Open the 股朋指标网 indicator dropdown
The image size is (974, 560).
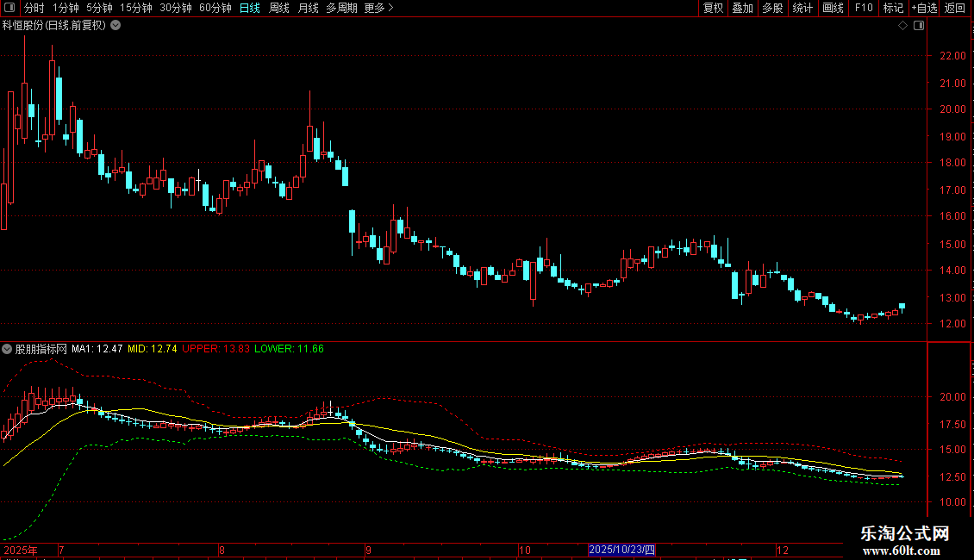coord(7,349)
